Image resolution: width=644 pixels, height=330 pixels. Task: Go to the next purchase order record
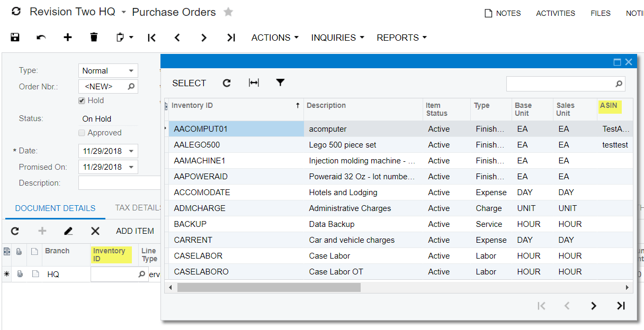(x=204, y=38)
